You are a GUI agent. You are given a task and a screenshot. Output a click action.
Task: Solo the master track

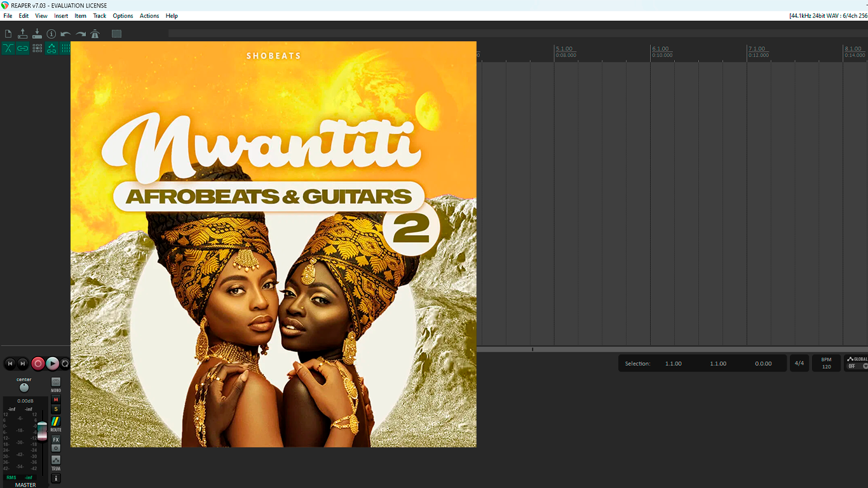[x=56, y=409]
